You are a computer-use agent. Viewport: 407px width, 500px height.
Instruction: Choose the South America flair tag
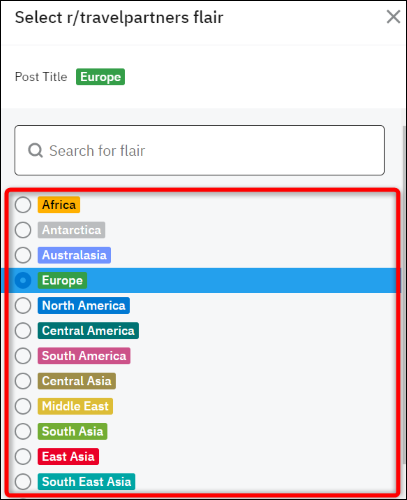[84, 356]
